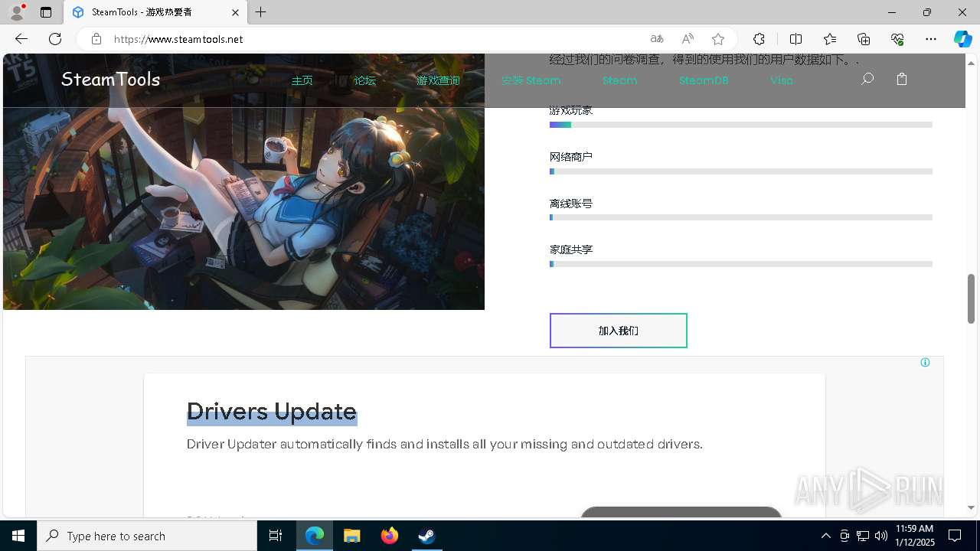Open the Steam menu item
Image resolution: width=980 pixels, height=551 pixels.
click(619, 80)
